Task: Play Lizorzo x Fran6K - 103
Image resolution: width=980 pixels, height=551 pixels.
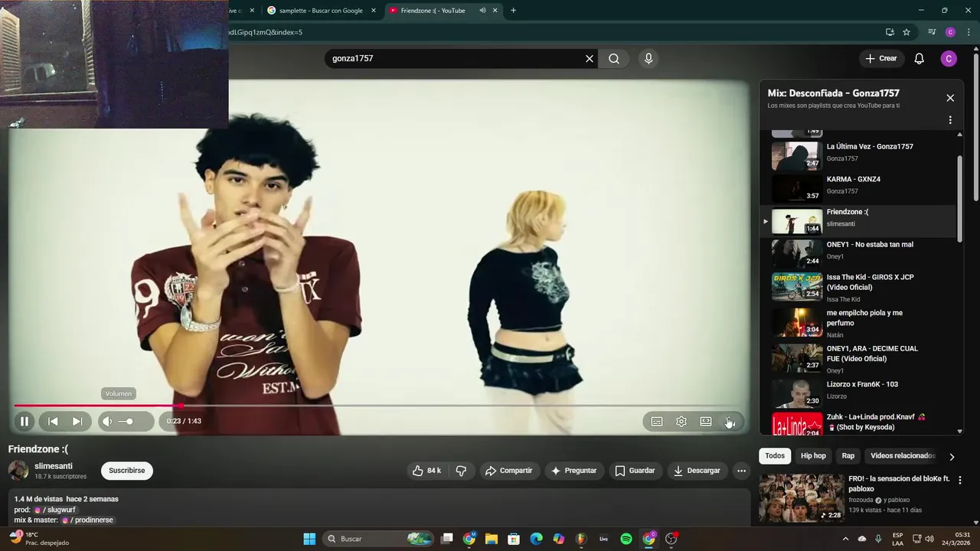Action: coord(857,393)
